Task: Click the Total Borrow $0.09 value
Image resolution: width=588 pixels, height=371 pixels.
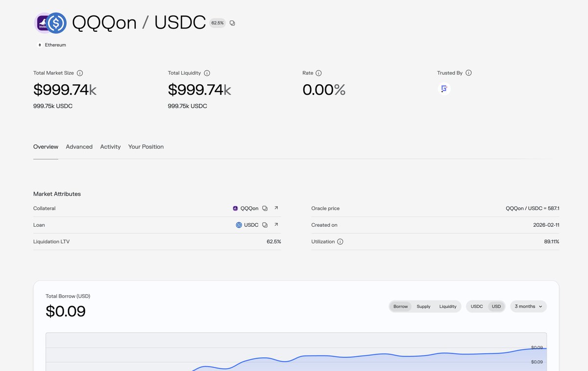Action: coord(66,311)
